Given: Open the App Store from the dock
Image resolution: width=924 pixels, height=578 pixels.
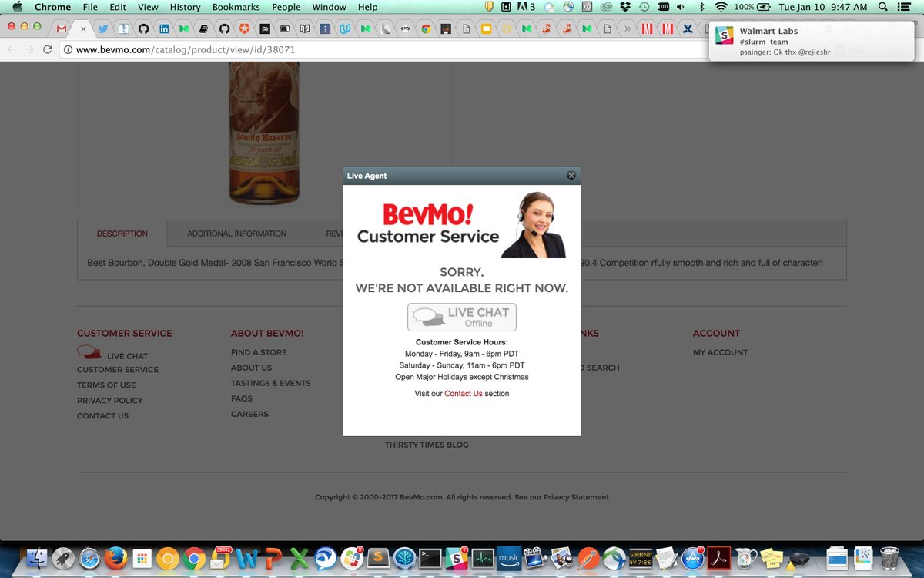Looking at the screenshot, I should tap(692, 559).
